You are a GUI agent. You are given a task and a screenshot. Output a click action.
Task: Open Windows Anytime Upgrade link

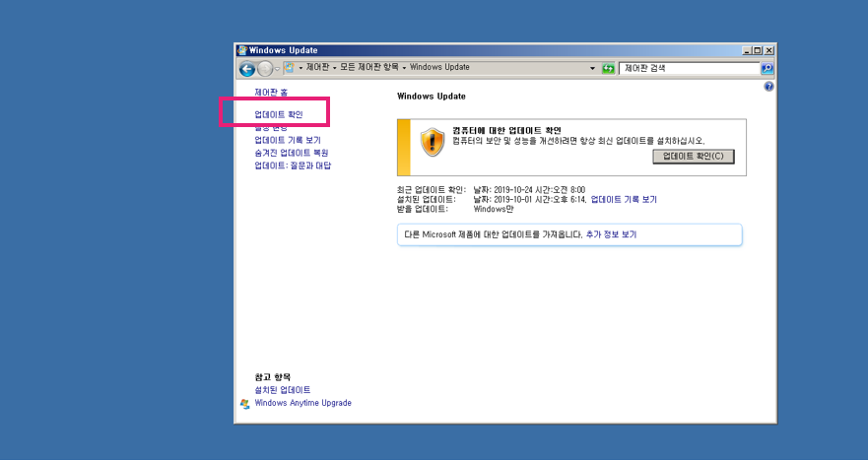[302, 403]
